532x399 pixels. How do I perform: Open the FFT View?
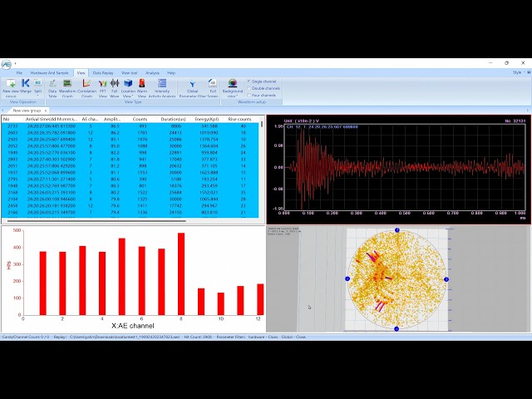(103, 88)
